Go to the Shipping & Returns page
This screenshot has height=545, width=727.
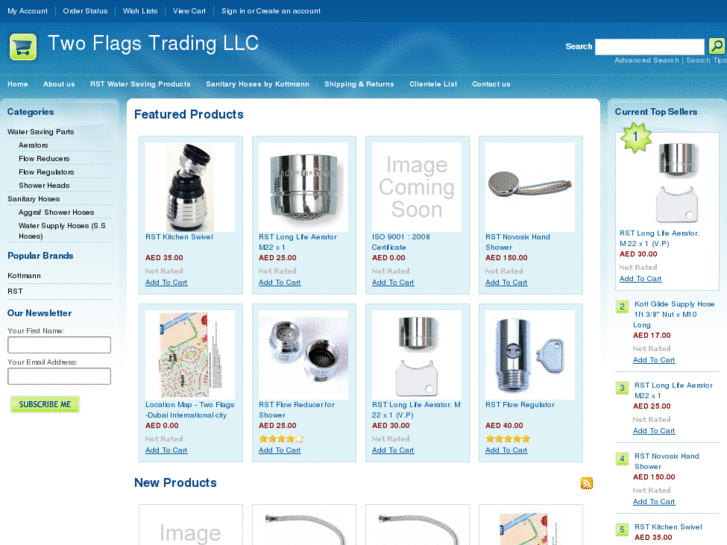coord(359,84)
